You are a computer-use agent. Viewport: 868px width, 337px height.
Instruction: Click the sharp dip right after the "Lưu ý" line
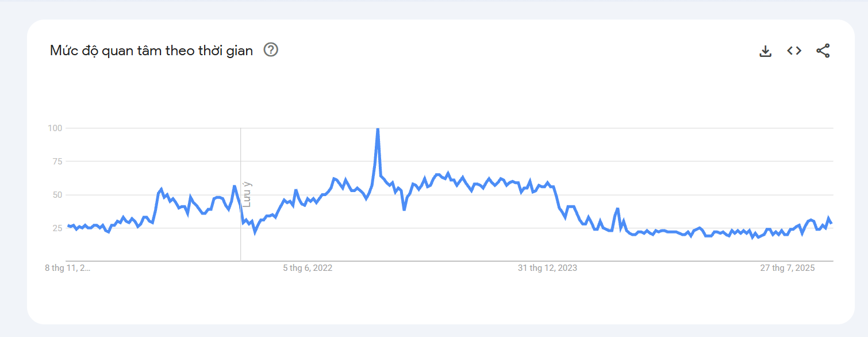click(255, 232)
